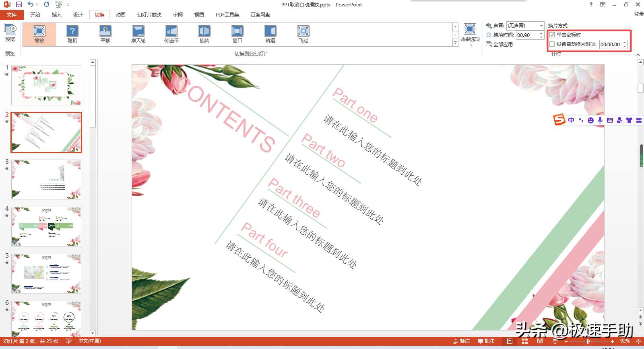Switch to slide sorter view
Viewport: 644px width, 349px height.
point(525,341)
